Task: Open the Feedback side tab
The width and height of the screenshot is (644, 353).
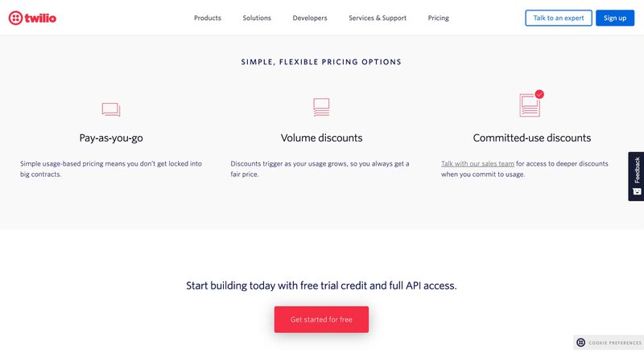Action: [637, 170]
